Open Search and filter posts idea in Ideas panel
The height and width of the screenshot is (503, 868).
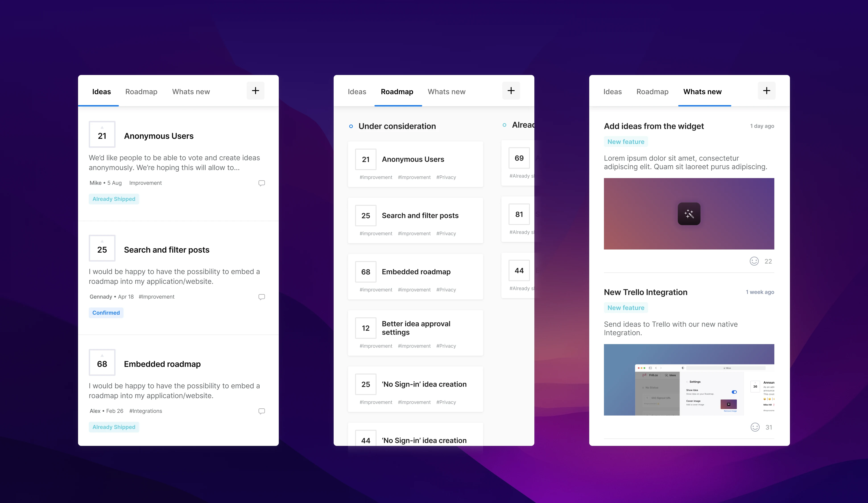pos(167,250)
